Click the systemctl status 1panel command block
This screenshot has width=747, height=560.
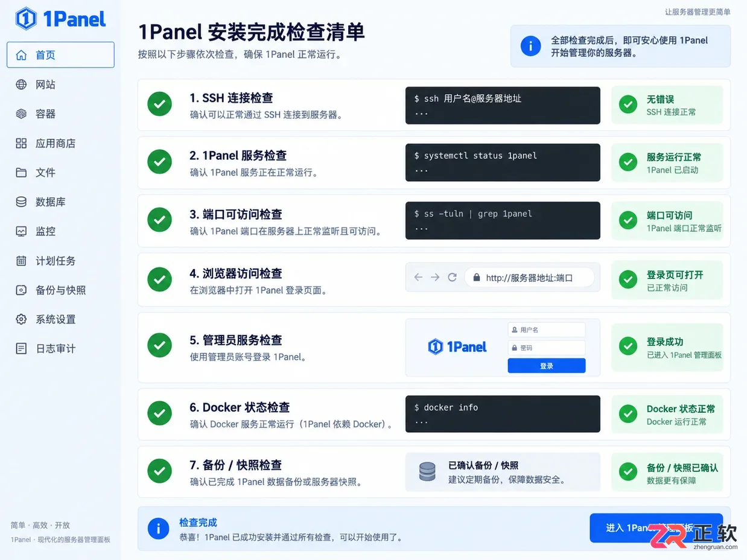503,162
